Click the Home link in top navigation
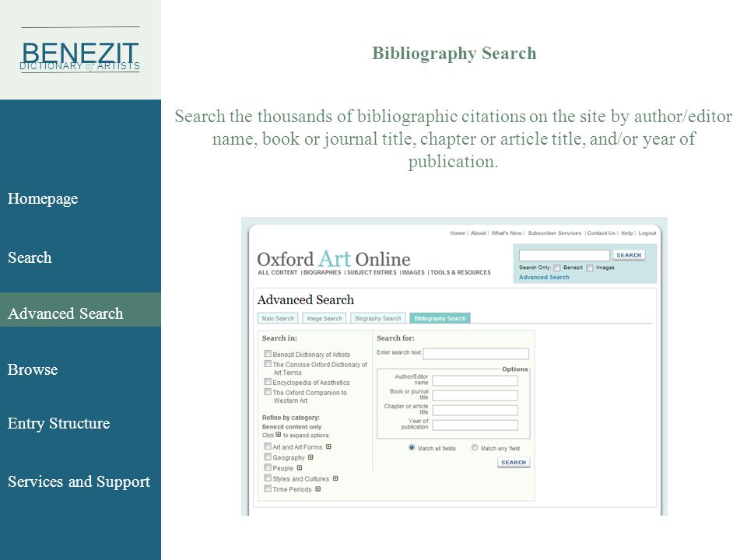 click(x=458, y=233)
